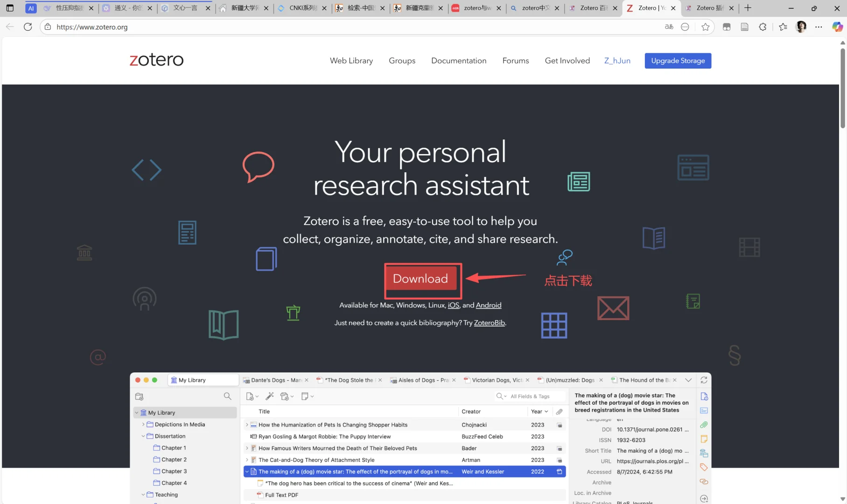This screenshot has width=847, height=504.
Task: Select the Chapter 2 collection in app preview
Action: pyautogui.click(x=174, y=460)
